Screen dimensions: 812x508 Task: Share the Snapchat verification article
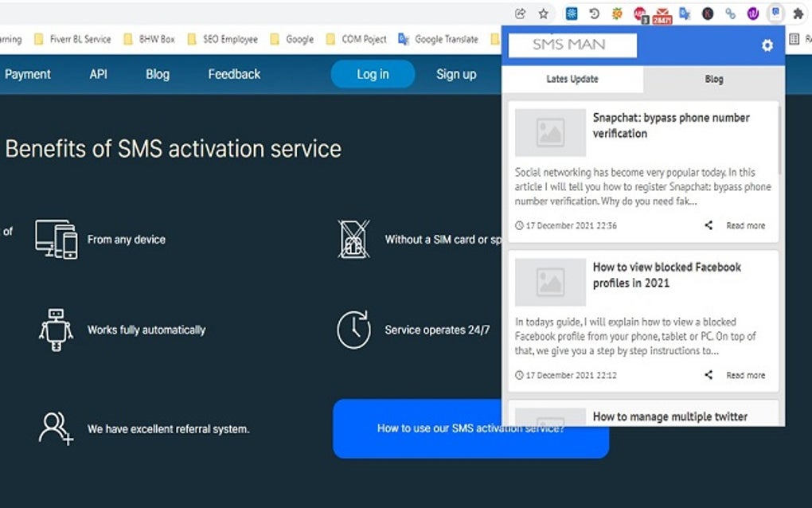pos(708,225)
